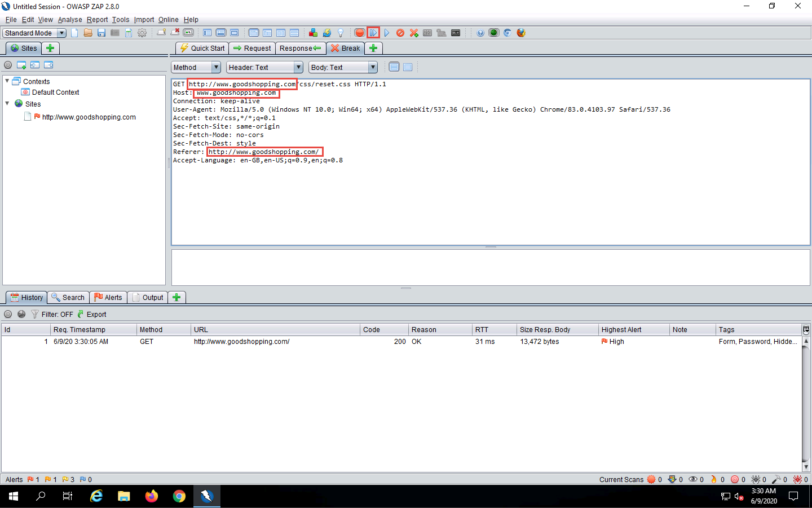The width and height of the screenshot is (812, 508).
Task: Toggle full layout button
Action: point(235,33)
